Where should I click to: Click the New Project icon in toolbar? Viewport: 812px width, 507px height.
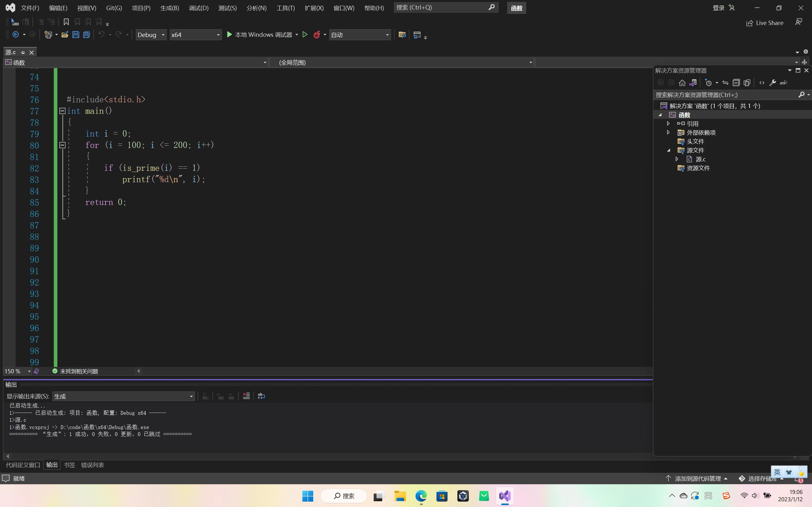[x=49, y=35]
